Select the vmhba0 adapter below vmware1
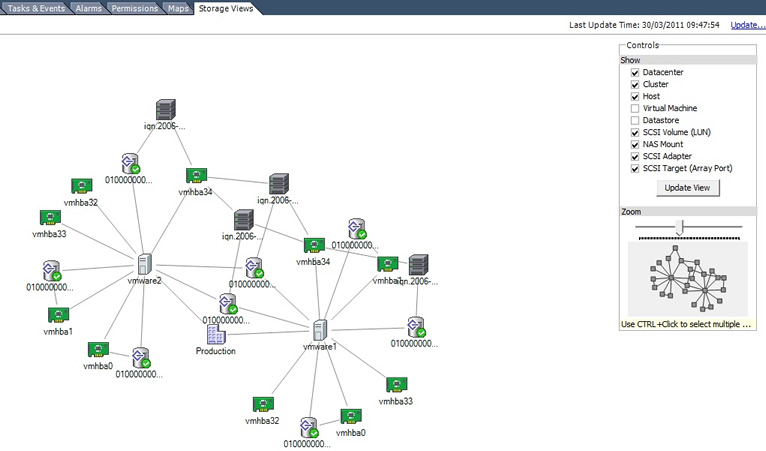 click(351, 416)
